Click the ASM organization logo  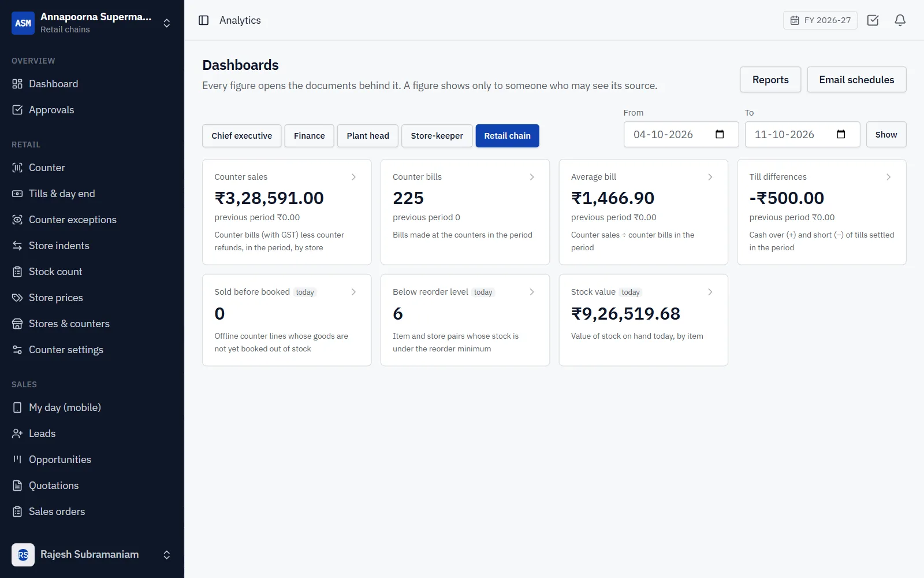click(23, 23)
